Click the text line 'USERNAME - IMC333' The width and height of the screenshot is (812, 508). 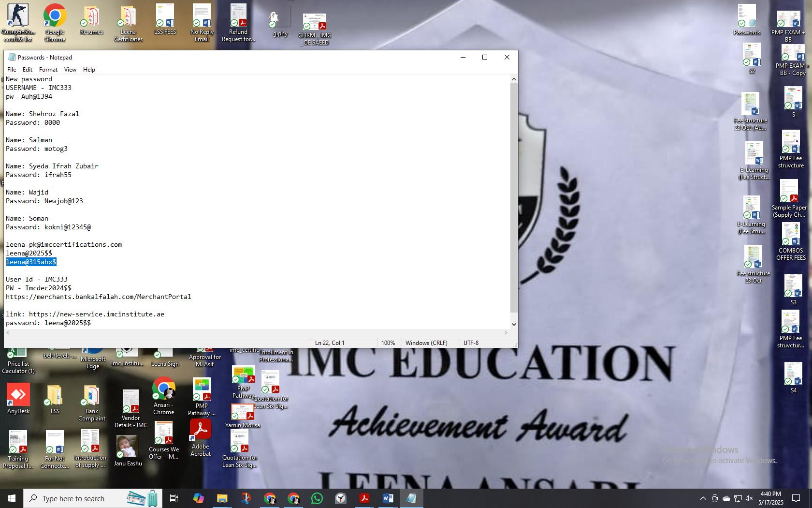point(39,88)
